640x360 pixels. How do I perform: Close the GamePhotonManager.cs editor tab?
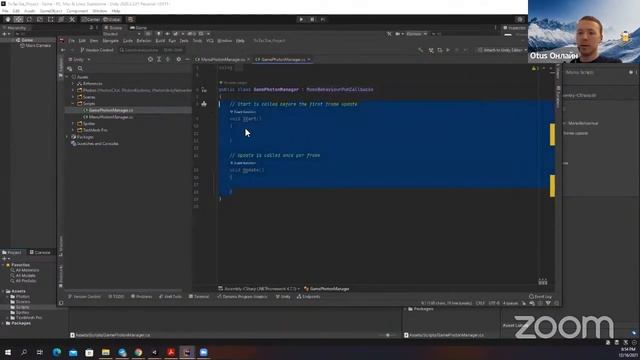coord(309,60)
